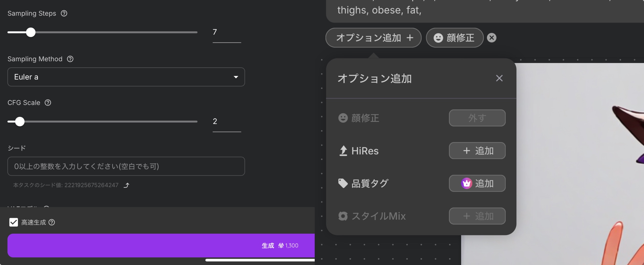Click the HiRes upscale arrow icon
644x265 pixels.
343,151
